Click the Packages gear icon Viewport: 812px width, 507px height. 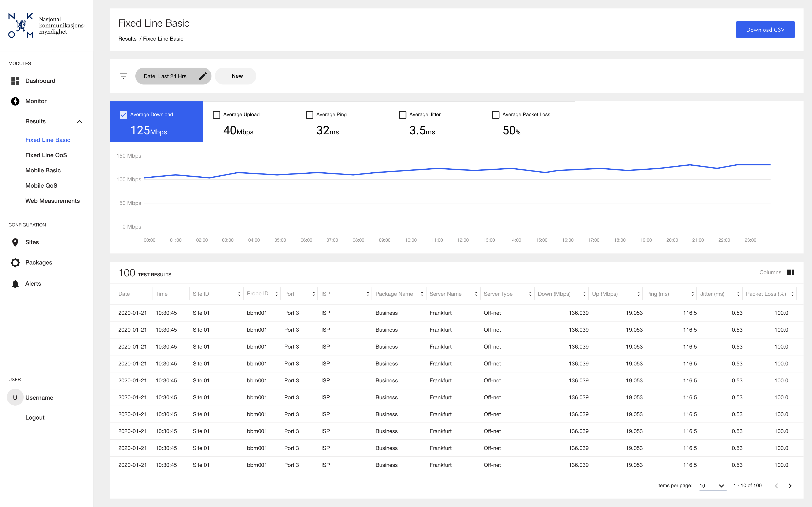click(x=15, y=263)
